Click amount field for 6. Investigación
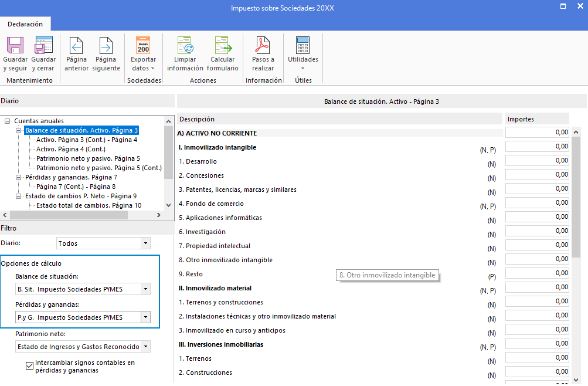Screen dimensions: 588x386 (537, 231)
